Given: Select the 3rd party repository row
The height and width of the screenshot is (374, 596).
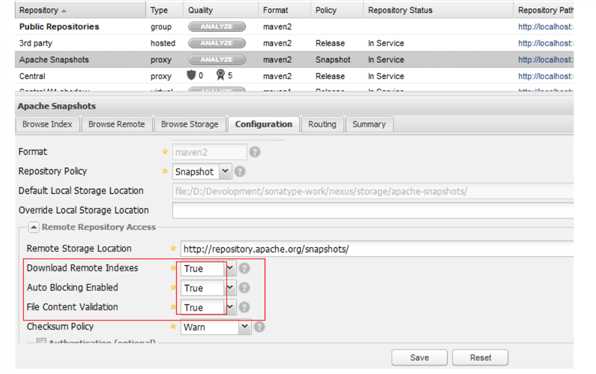Looking at the screenshot, I should click(x=294, y=43).
